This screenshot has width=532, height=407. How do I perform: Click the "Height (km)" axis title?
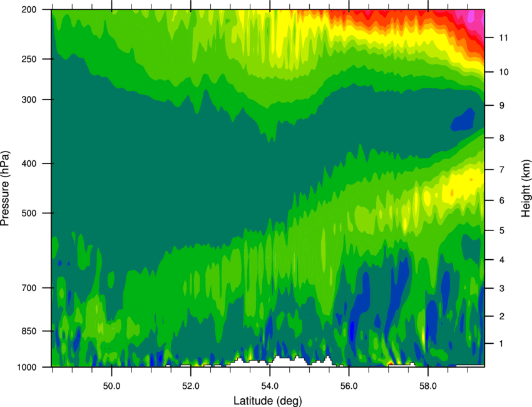tap(526, 188)
